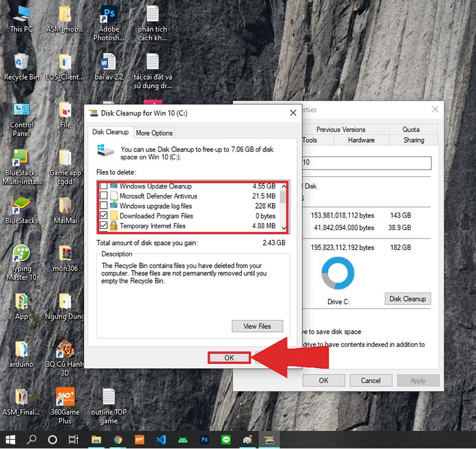Select the 'bài av 2.2' Word document
The width and height of the screenshot is (476, 449).
(x=109, y=67)
